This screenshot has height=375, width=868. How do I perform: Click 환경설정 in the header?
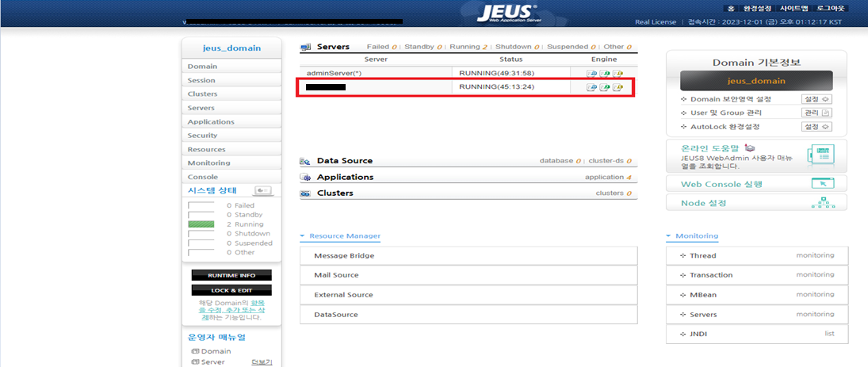[x=756, y=8]
